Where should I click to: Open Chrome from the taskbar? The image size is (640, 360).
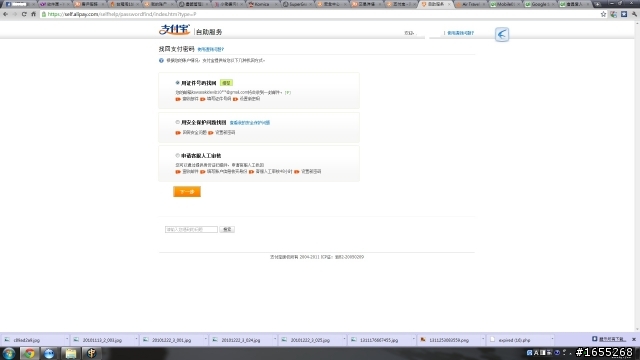click(29, 353)
